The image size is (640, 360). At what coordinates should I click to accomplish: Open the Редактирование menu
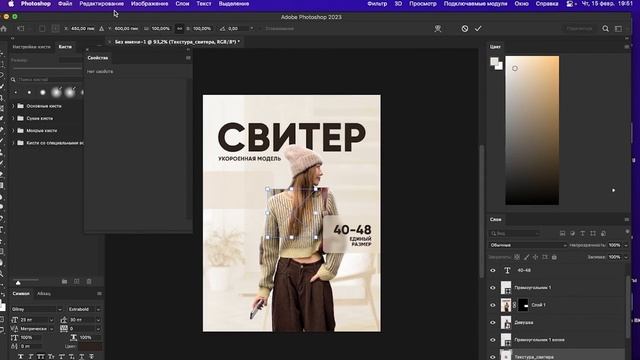point(102,4)
